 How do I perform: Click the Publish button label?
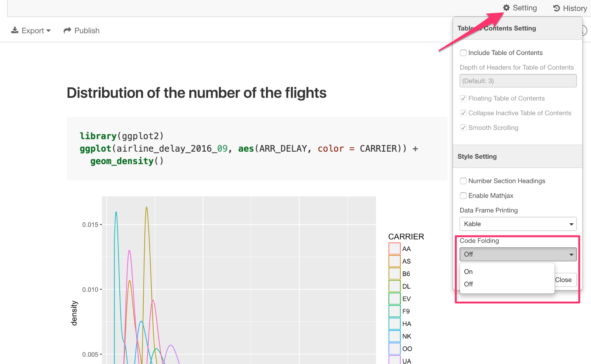click(87, 31)
